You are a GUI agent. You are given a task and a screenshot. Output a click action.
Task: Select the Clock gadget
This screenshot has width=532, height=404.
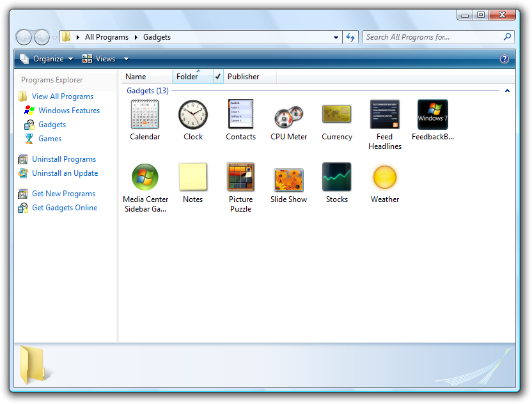(x=193, y=115)
